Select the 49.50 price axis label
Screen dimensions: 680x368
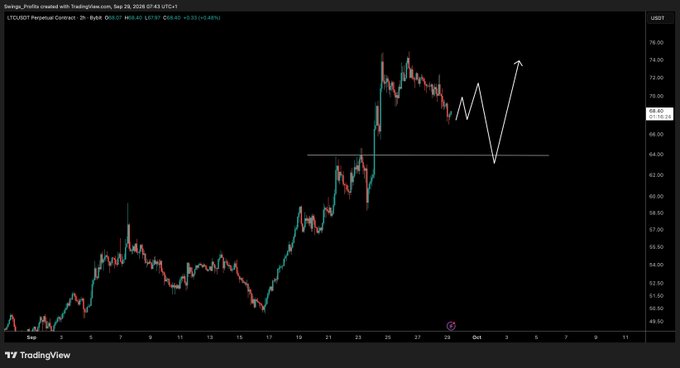coord(656,322)
